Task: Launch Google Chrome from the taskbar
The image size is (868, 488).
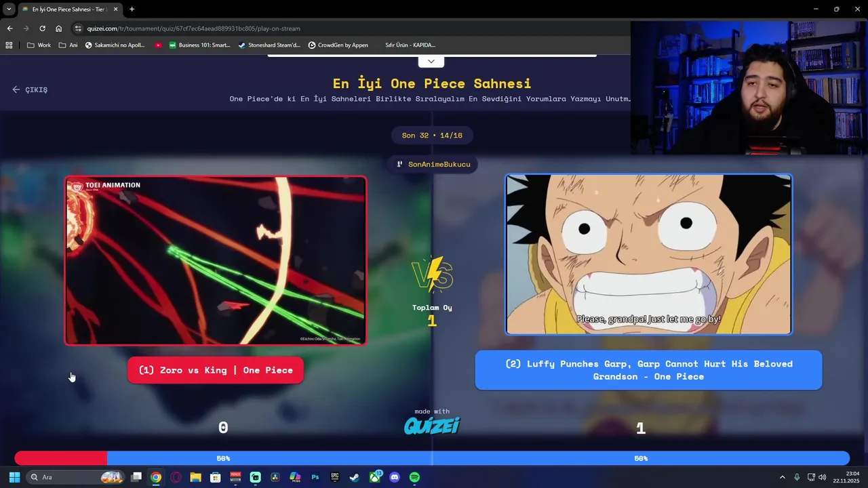Action: click(x=156, y=477)
